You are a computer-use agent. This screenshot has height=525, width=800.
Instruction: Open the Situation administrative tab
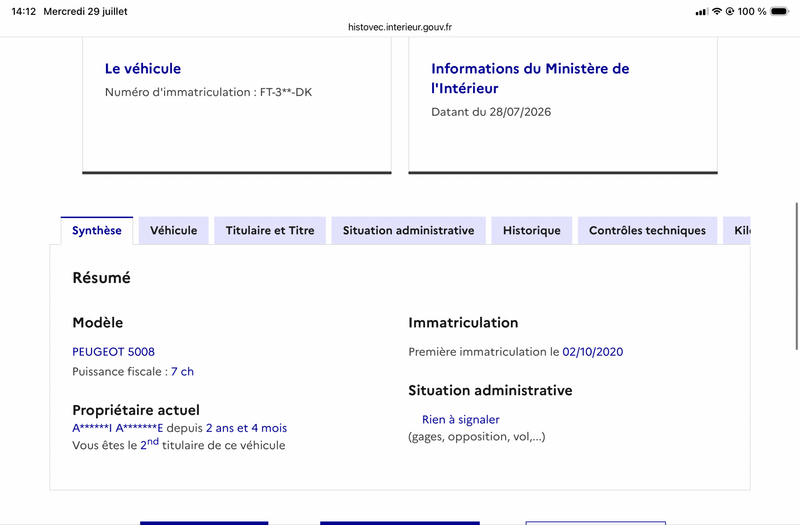click(408, 231)
